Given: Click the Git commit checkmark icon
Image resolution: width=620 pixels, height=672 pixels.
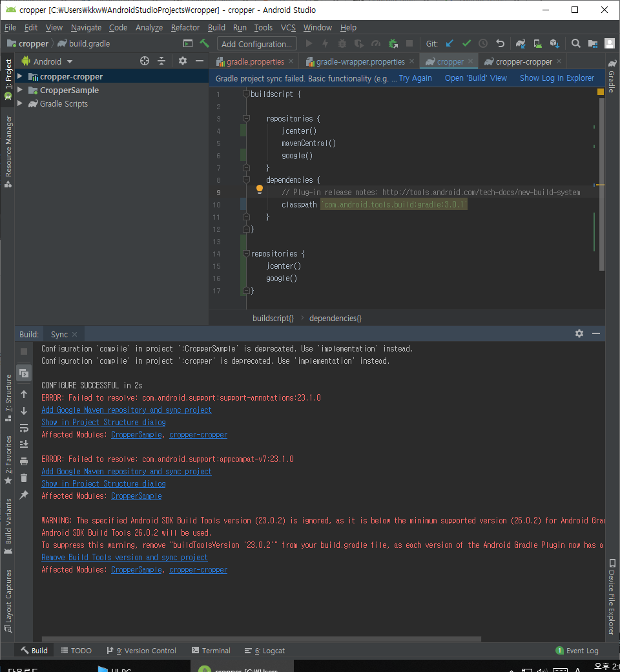Looking at the screenshot, I should pyautogui.click(x=466, y=44).
